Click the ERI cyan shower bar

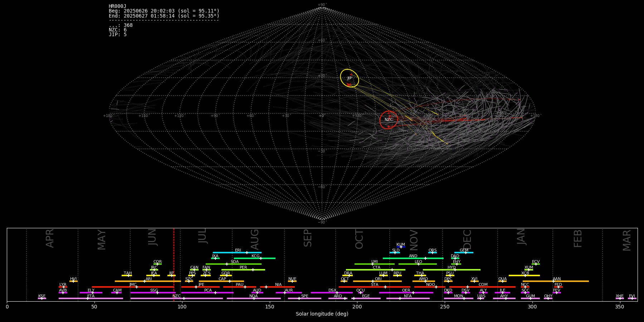point(237,253)
